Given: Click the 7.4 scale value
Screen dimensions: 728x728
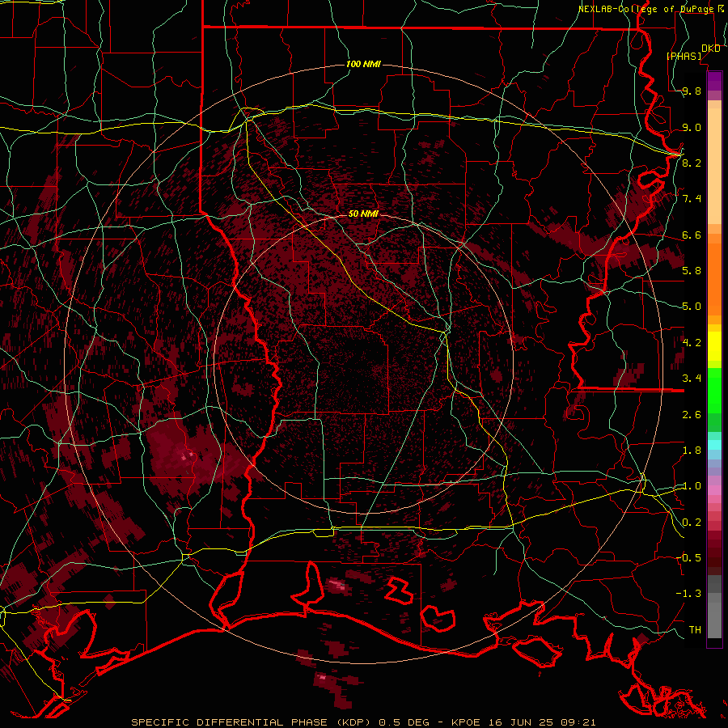Looking at the screenshot, I should click(692, 199).
